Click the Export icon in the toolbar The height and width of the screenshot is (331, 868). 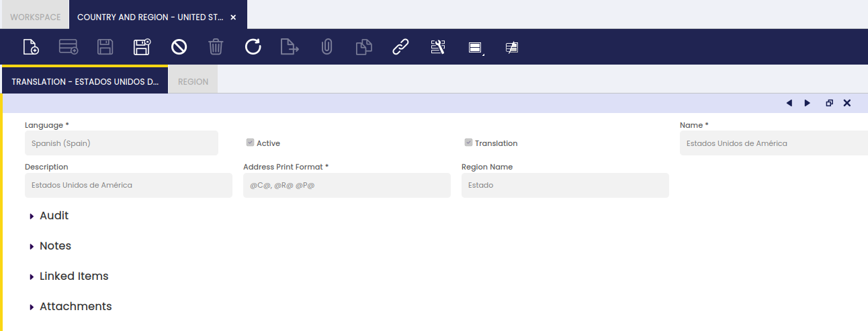(x=290, y=47)
